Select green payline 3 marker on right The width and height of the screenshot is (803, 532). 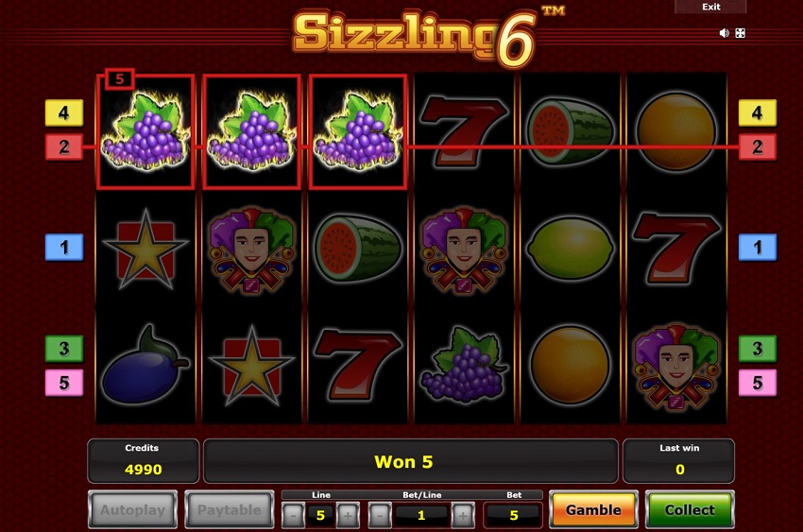point(758,349)
